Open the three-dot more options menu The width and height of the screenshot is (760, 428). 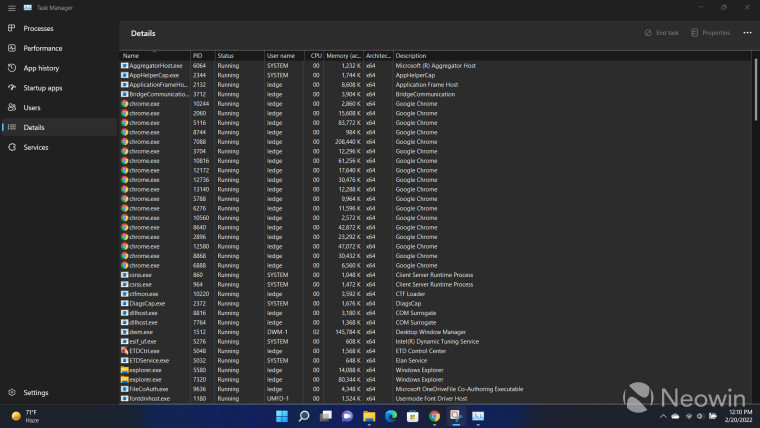pyautogui.click(x=747, y=33)
